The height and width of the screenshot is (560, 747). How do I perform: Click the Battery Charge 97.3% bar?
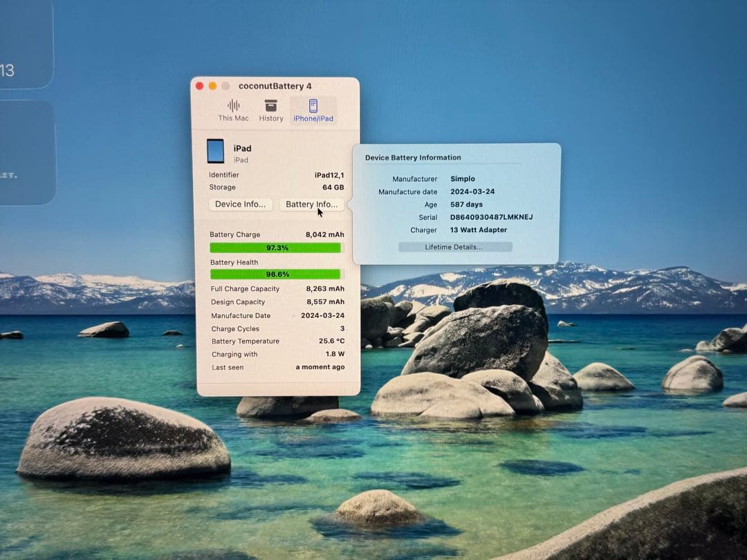tap(276, 248)
